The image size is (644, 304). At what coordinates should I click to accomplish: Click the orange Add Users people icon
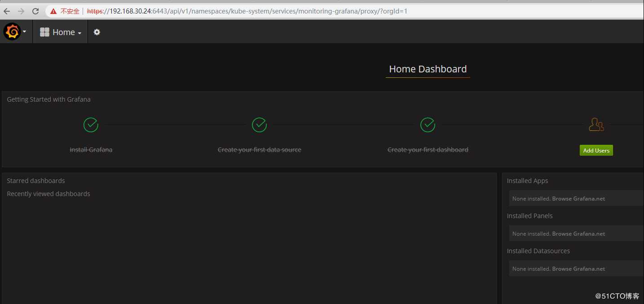click(x=596, y=125)
